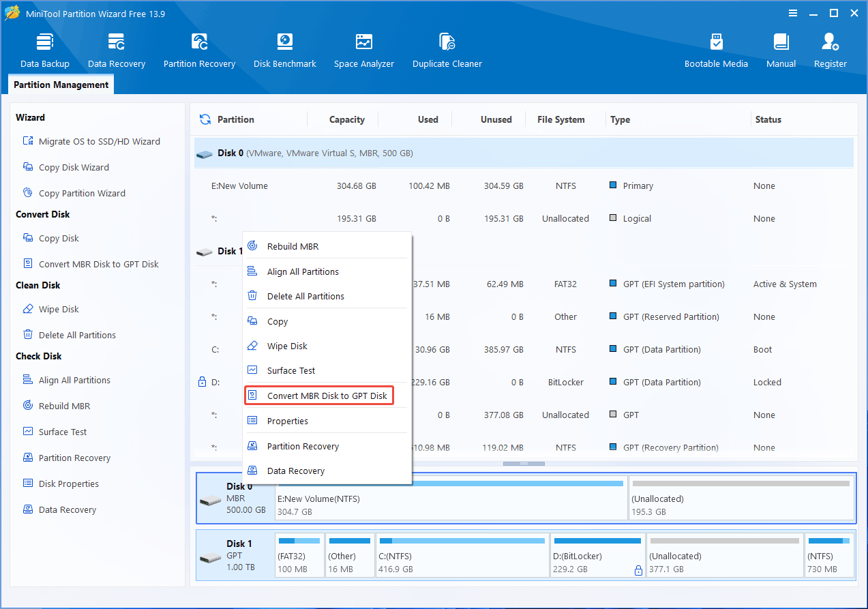Choose Wipe Disk in the context menu
The height and width of the screenshot is (609, 868).
point(327,346)
